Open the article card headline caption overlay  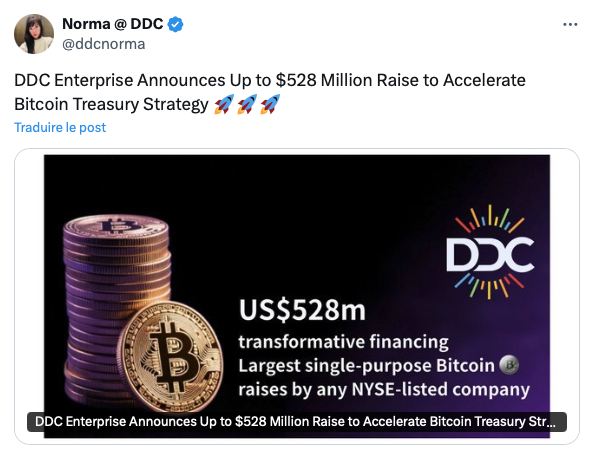297,422
